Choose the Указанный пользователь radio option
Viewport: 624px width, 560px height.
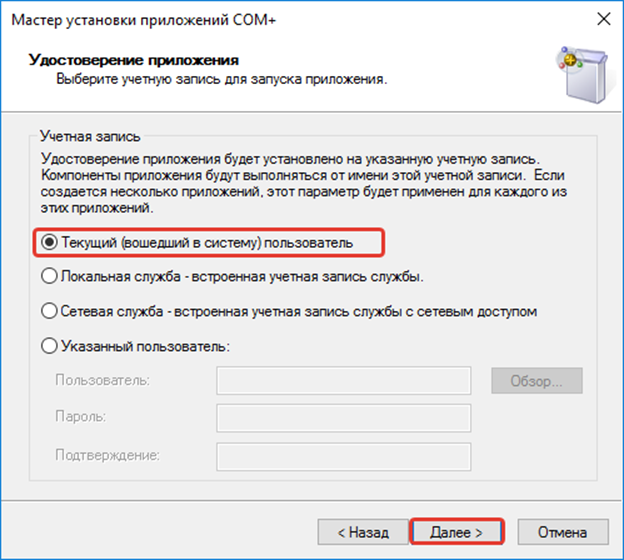pos(136,346)
